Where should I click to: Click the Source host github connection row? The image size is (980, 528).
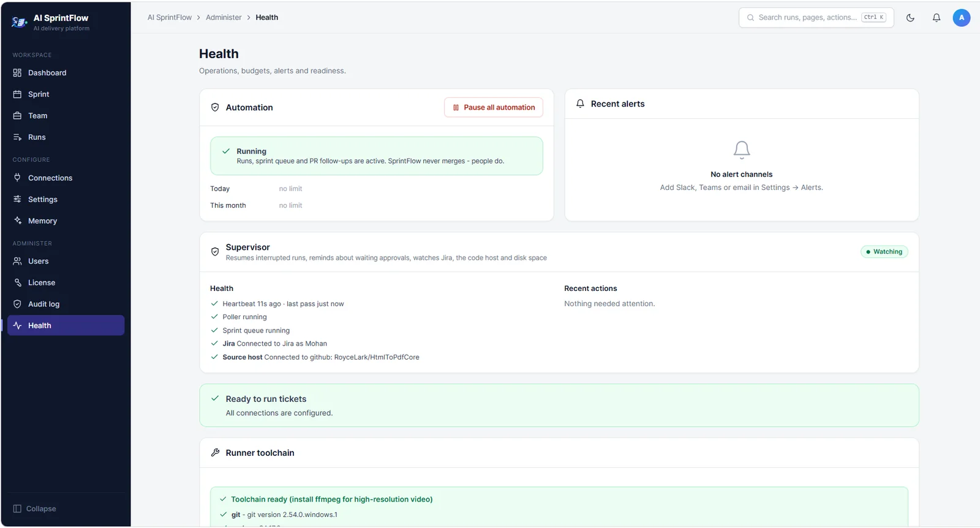(315, 357)
